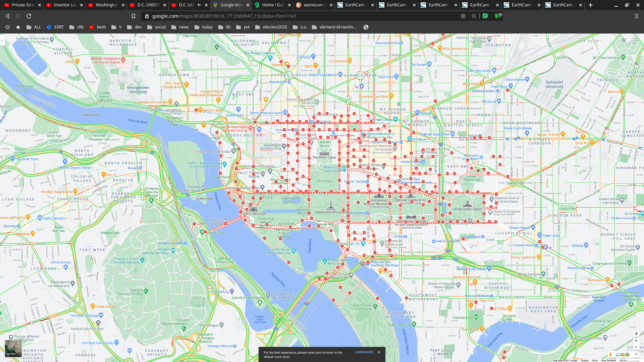This screenshot has height=362, width=644.
Task: Click Gallaudet University label on map
Action: 554,84
